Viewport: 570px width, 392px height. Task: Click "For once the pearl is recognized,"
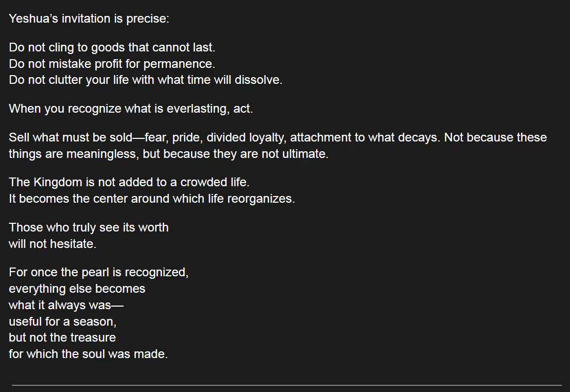(98, 272)
